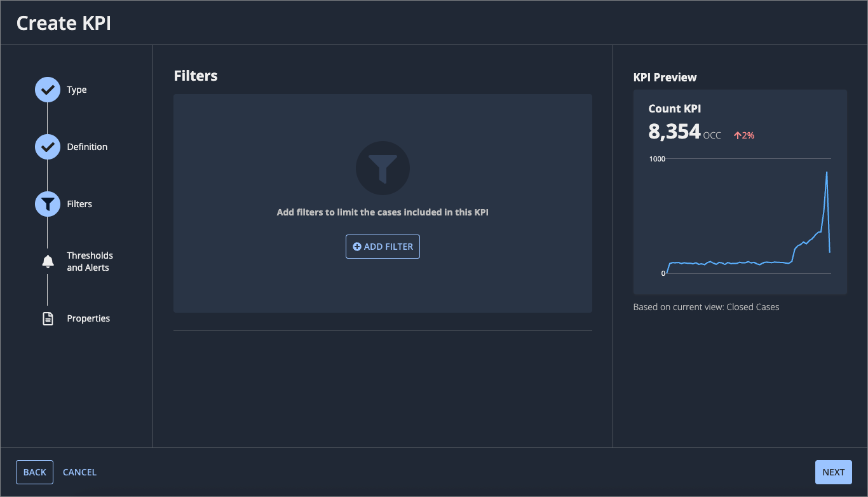
Task: Click the Create KPI dialog title
Action: (64, 23)
